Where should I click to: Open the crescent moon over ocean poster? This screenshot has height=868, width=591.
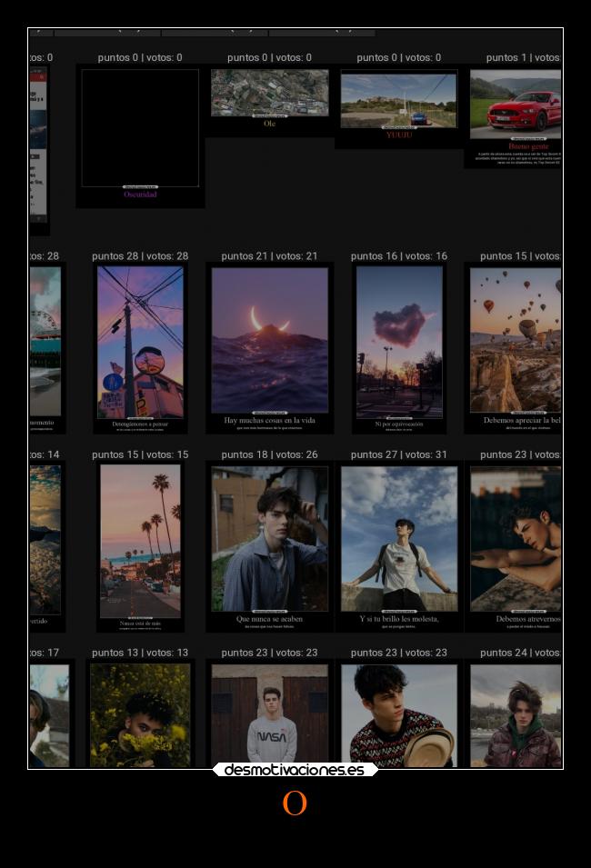269,340
